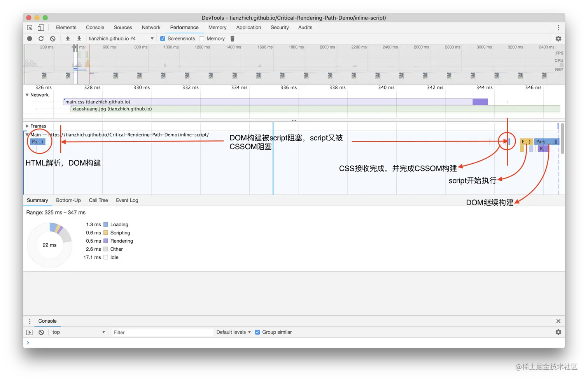Screen dimensions: 588x381
Task: Open the top context dropdown
Action: [78, 332]
